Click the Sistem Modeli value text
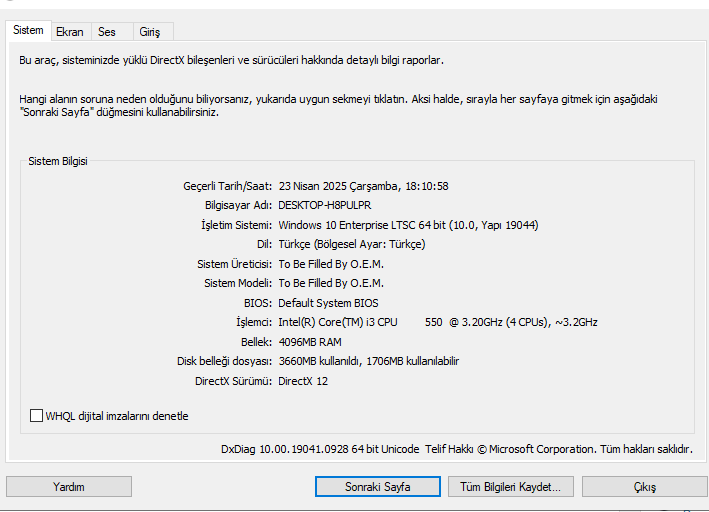This screenshot has width=709, height=512. (x=331, y=283)
